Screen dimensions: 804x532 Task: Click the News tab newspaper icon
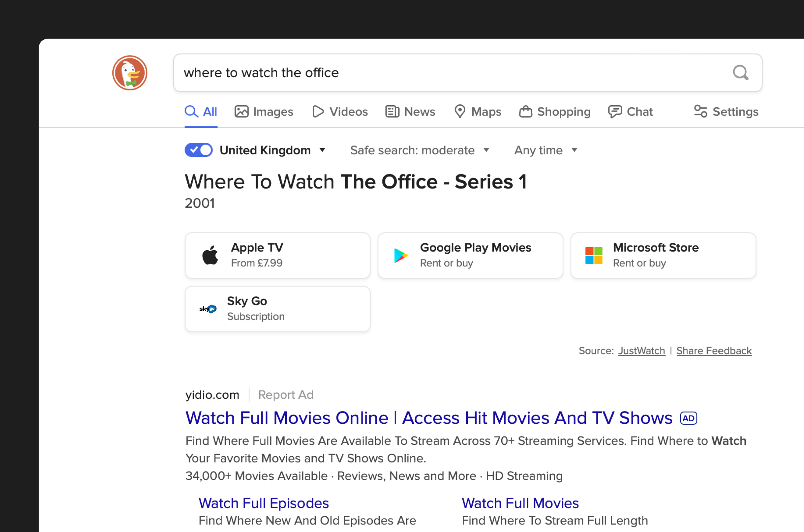pos(392,112)
